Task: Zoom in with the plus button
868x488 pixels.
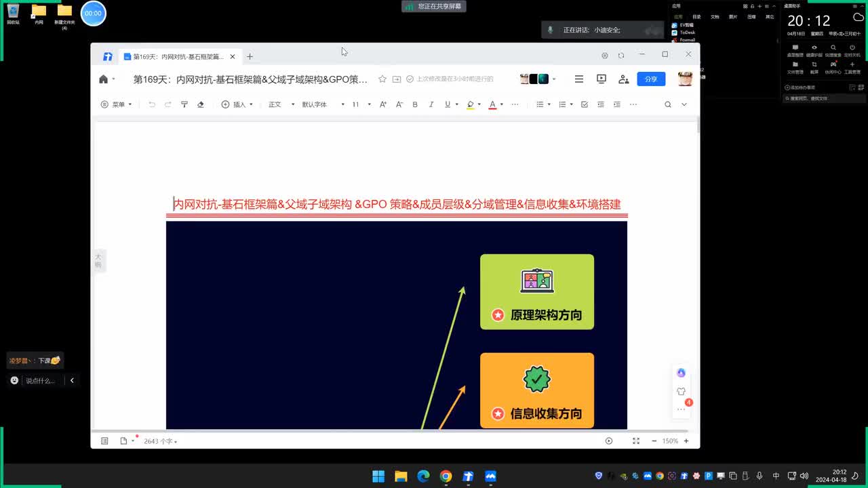Action: click(x=686, y=441)
